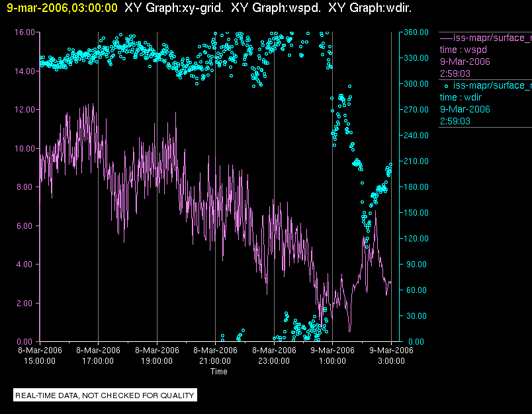Viewport: 532px width, 414px height.
Task: Click the '14.00' left axis label
Action: click(x=24, y=71)
